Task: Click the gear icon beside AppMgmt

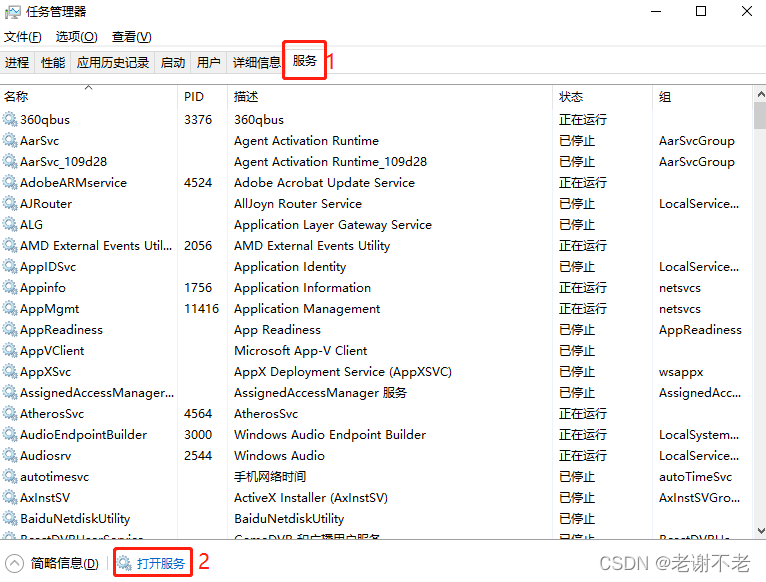Action: pos(10,308)
